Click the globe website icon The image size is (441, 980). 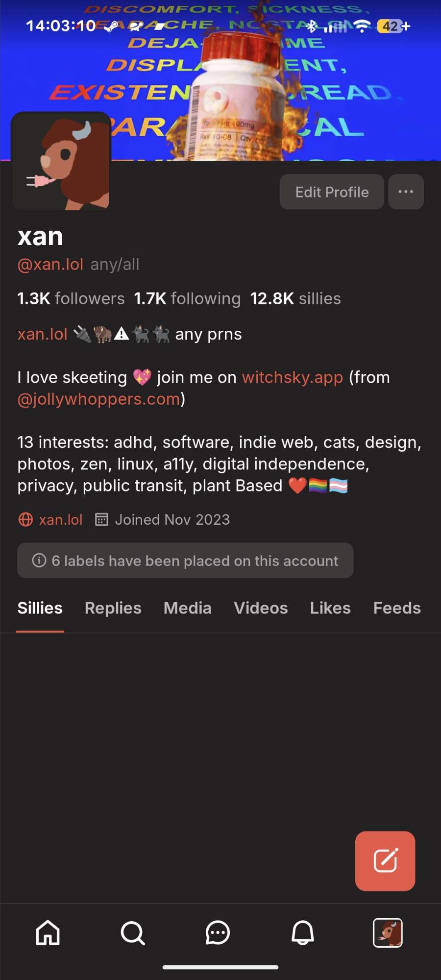(x=25, y=519)
